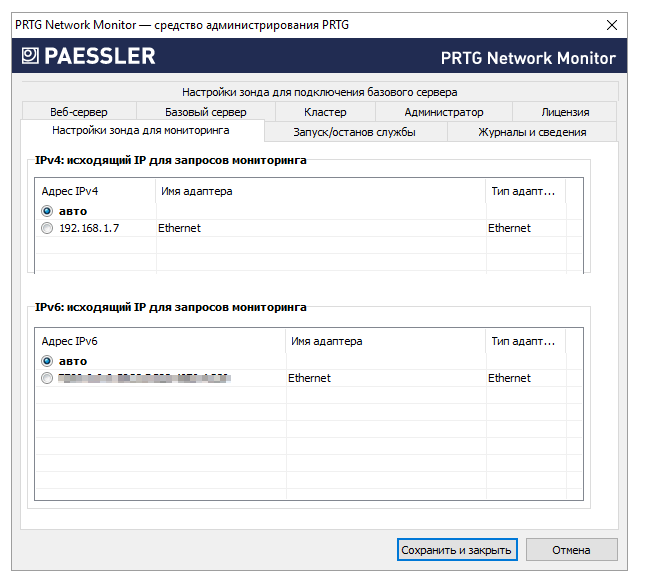
Task: Open the 'Веб-сервер' tab
Action: pyautogui.click(x=79, y=112)
